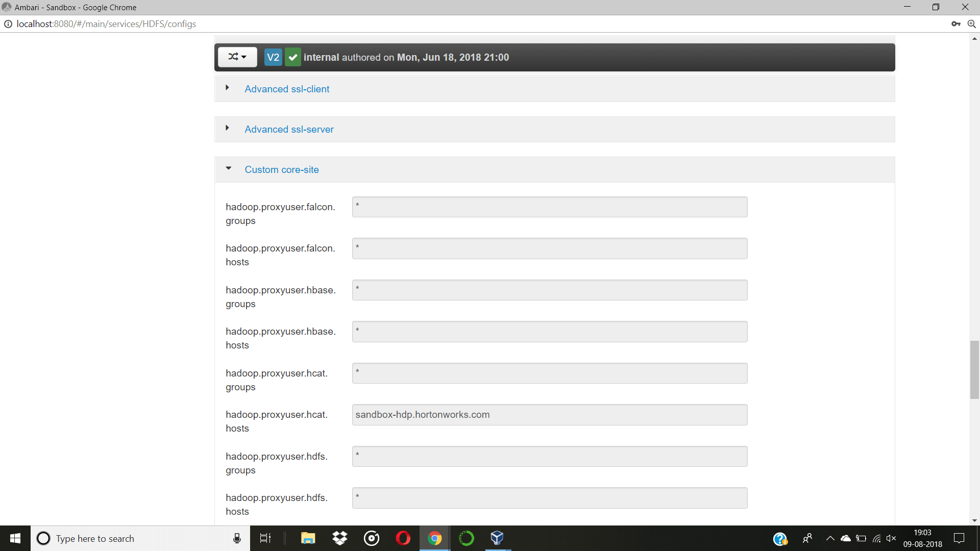Screen dimensions: 980x551
Task: View site information icon next to URL
Action: (8, 24)
